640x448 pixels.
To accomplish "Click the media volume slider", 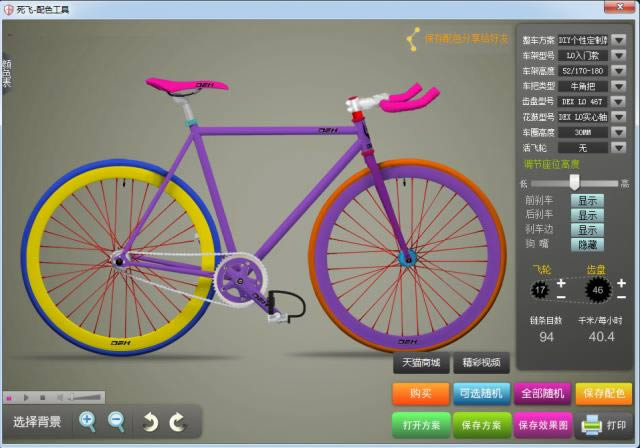I will pyautogui.click(x=85, y=397).
